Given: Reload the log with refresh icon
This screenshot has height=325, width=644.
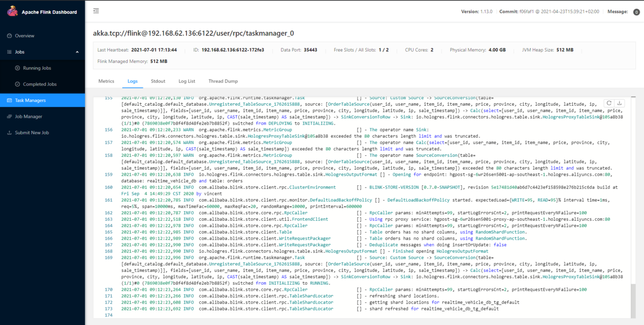Looking at the screenshot, I should click(609, 103).
